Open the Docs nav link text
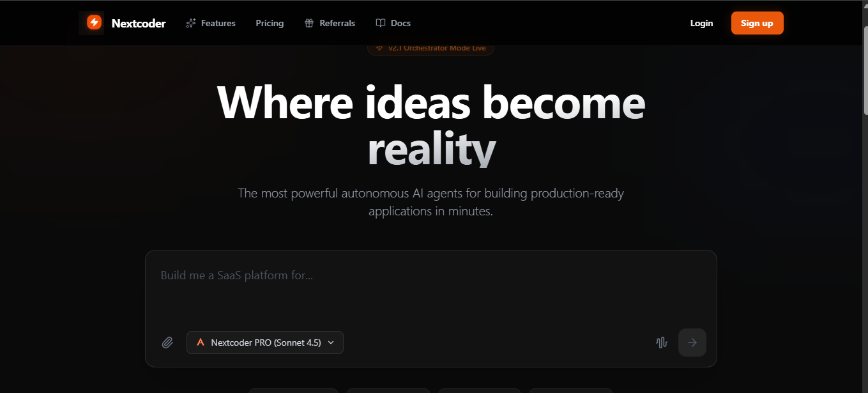 pyautogui.click(x=400, y=23)
